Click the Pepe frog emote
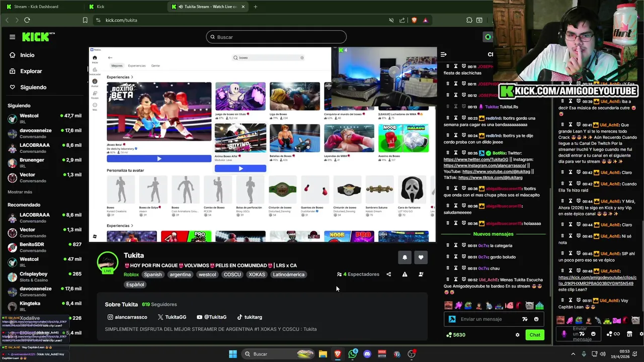Viewport: 644px width, 362px height. point(468,305)
